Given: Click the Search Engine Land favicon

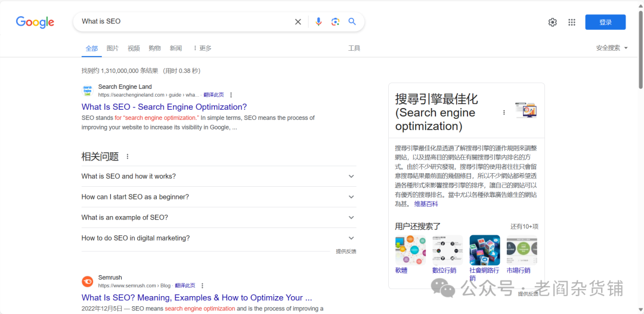Looking at the screenshot, I should (x=88, y=90).
